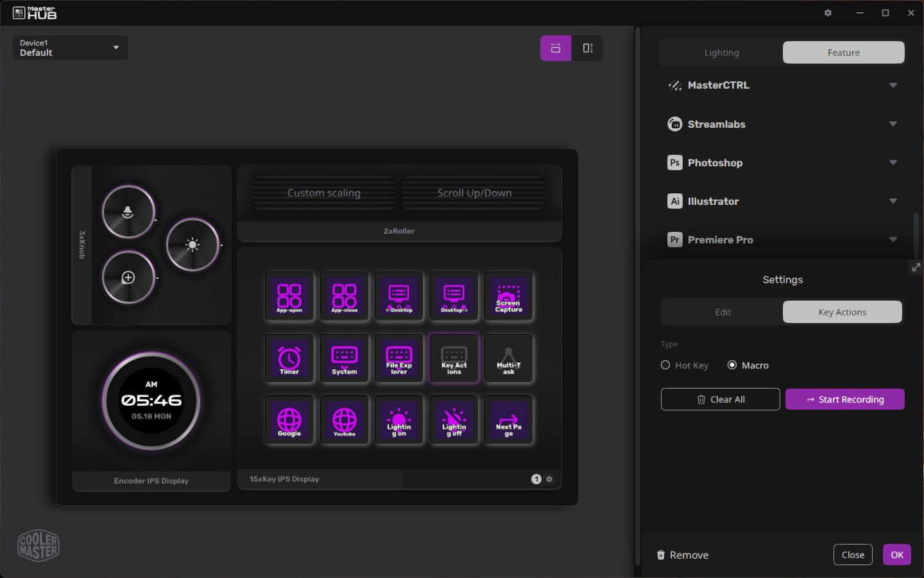Viewport: 924px width, 578px height.
Task: Click the Streamlabs logo icon
Action: (x=675, y=124)
